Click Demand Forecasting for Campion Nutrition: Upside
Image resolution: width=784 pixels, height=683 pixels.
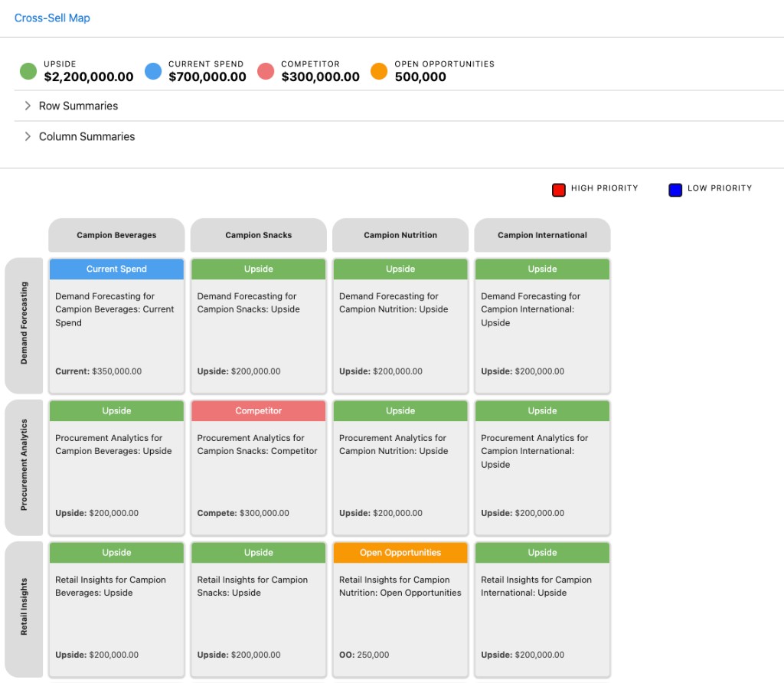point(394,302)
